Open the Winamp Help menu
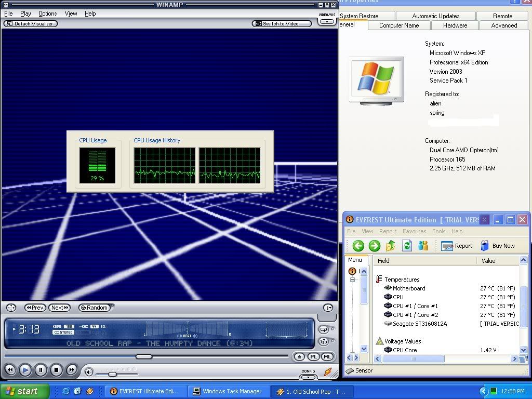This screenshot has height=399, width=532. 90,14
